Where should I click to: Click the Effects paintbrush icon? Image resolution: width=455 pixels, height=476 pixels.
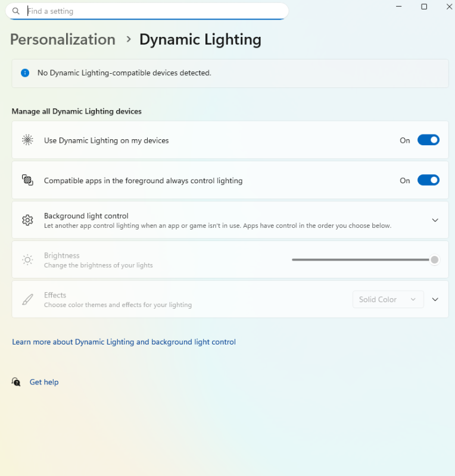click(27, 299)
